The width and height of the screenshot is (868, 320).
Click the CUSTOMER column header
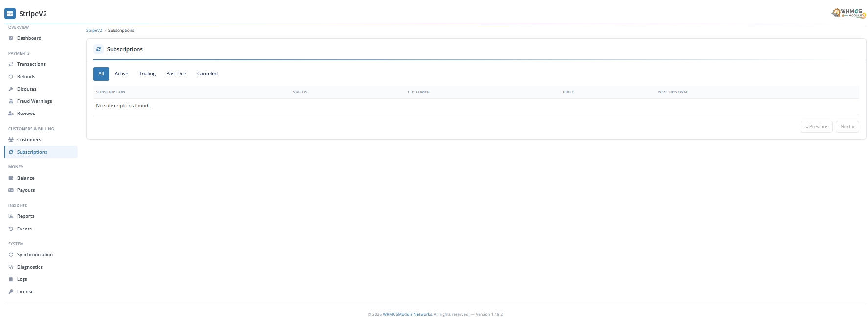click(x=418, y=92)
